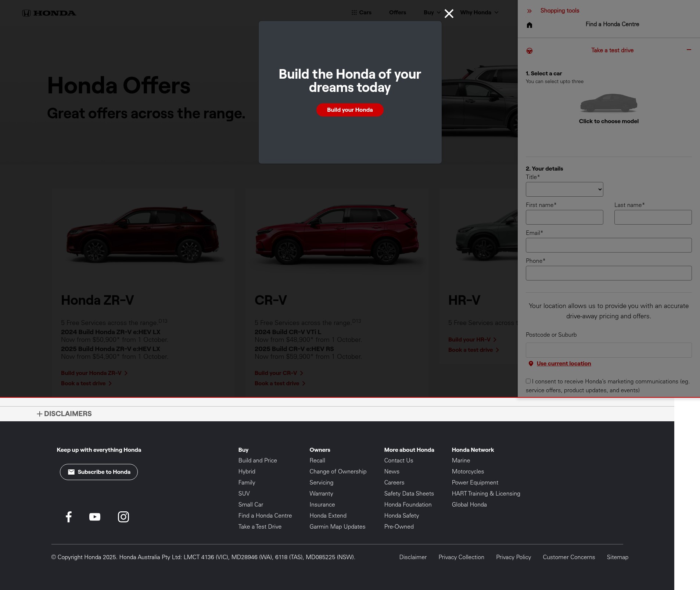Collapse Take a test drive section
700x590 pixels.
coord(689,50)
